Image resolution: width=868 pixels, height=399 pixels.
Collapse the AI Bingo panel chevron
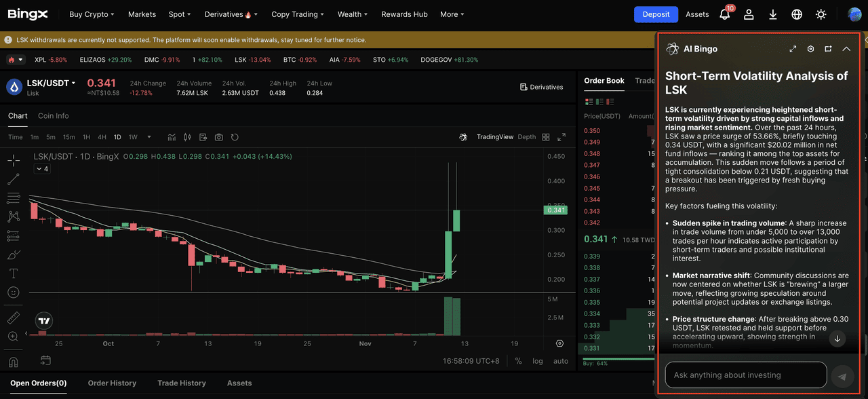pyautogui.click(x=846, y=49)
